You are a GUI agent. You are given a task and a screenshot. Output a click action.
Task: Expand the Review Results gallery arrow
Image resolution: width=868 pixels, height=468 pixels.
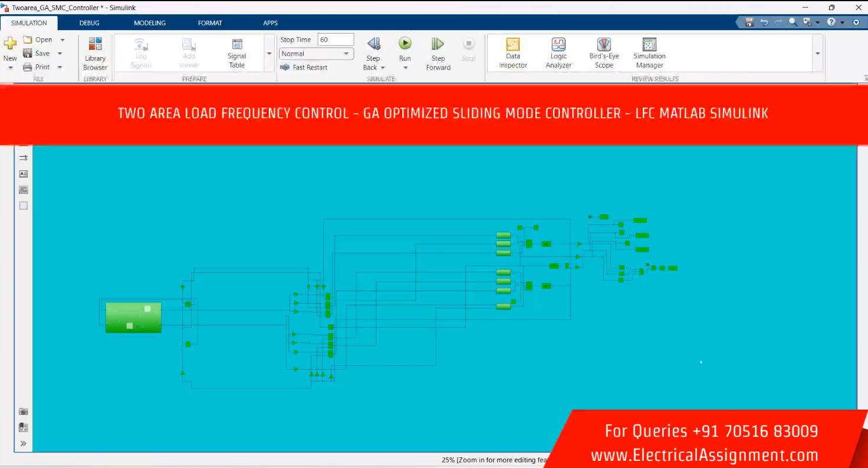817,54
